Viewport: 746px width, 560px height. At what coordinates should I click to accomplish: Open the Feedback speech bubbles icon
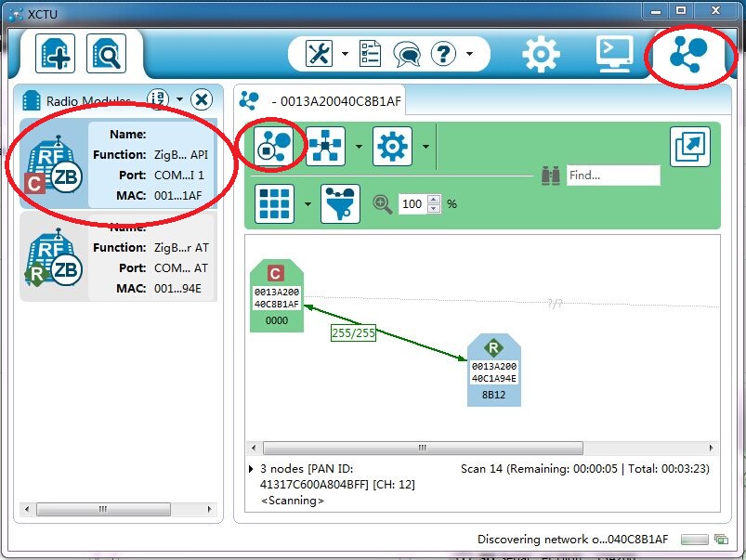407,54
